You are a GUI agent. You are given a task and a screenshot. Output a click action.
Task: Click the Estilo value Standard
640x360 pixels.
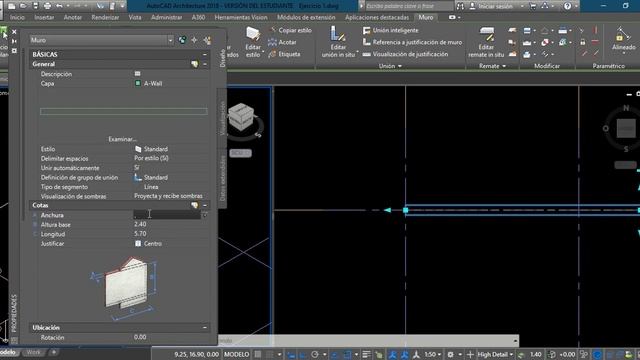tap(156, 149)
